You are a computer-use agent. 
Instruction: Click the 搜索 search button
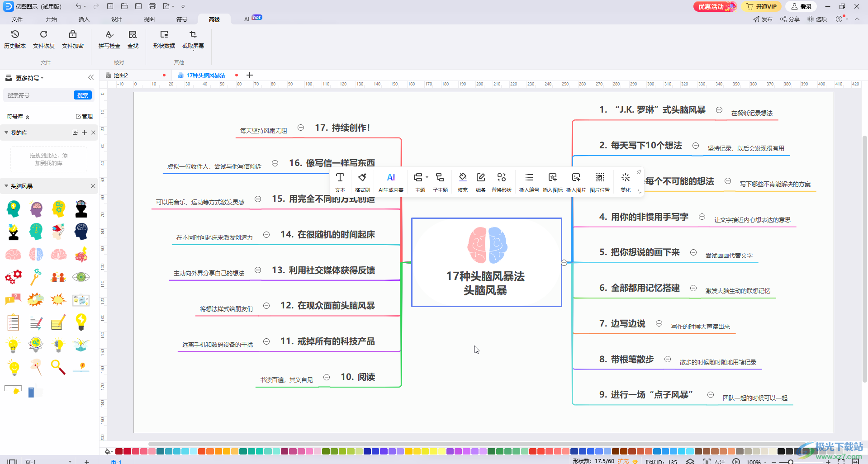(x=83, y=95)
